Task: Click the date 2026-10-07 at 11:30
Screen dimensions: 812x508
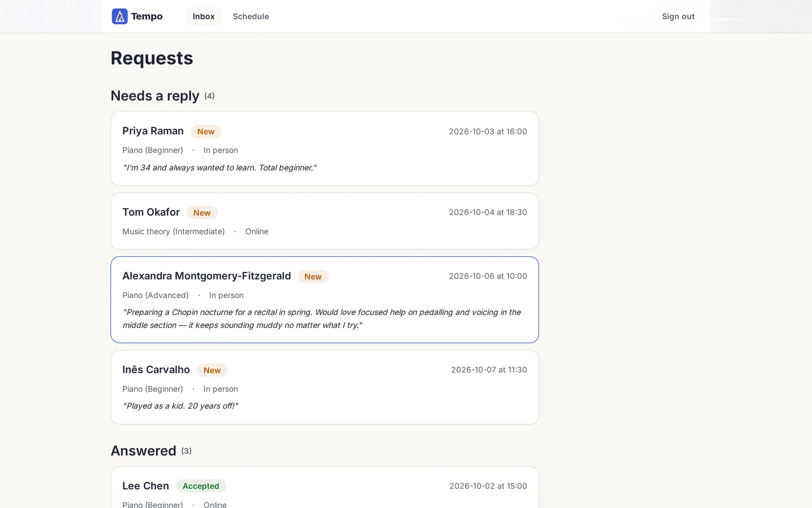Action: point(489,370)
